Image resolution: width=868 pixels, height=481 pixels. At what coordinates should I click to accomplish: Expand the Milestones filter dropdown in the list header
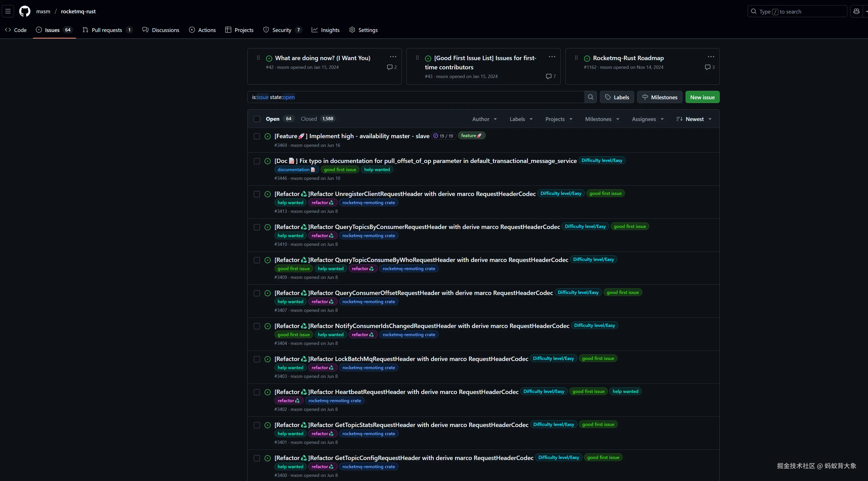tap(602, 119)
